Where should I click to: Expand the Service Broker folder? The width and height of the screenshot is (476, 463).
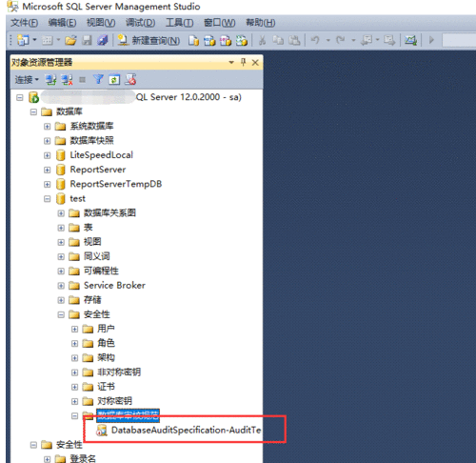[x=61, y=286]
